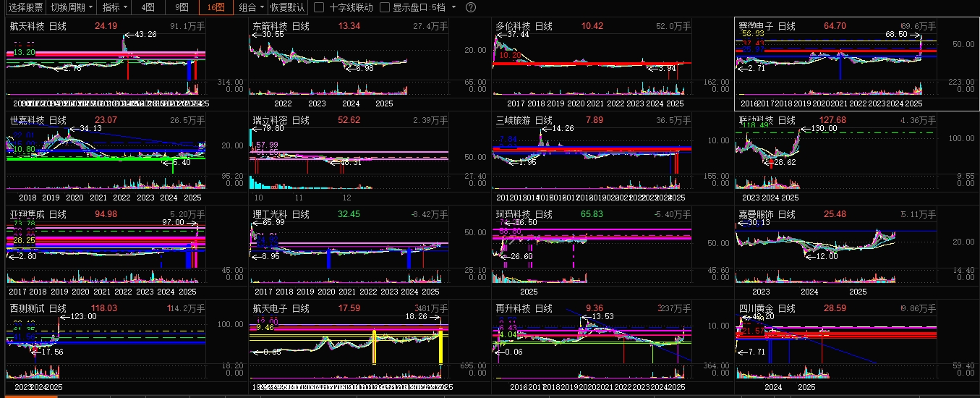Click 36.5万手 volume in 三峡旅游
980x398 pixels.
point(673,120)
